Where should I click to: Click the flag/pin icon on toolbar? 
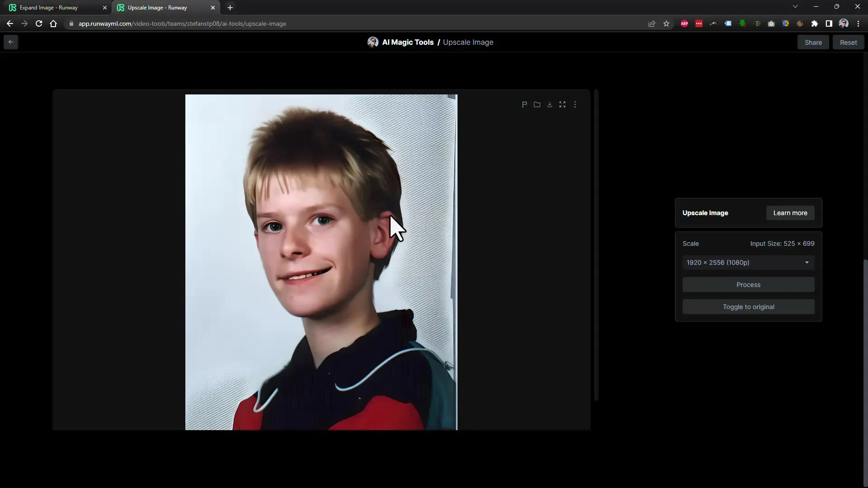coord(524,104)
